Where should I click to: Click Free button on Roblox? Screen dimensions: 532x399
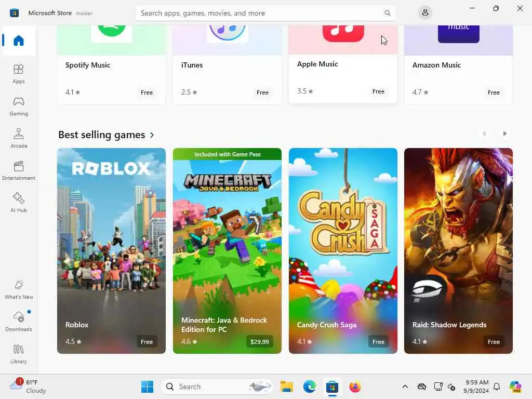pyautogui.click(x=147, y=342)
